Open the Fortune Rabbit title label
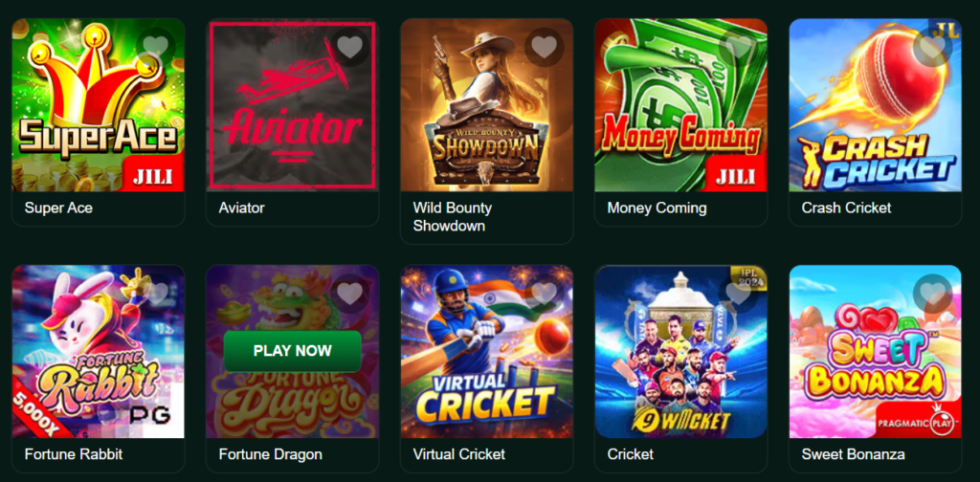Image resolution: width=980 pixels, height=482 pixels. (x=74, y=454)
